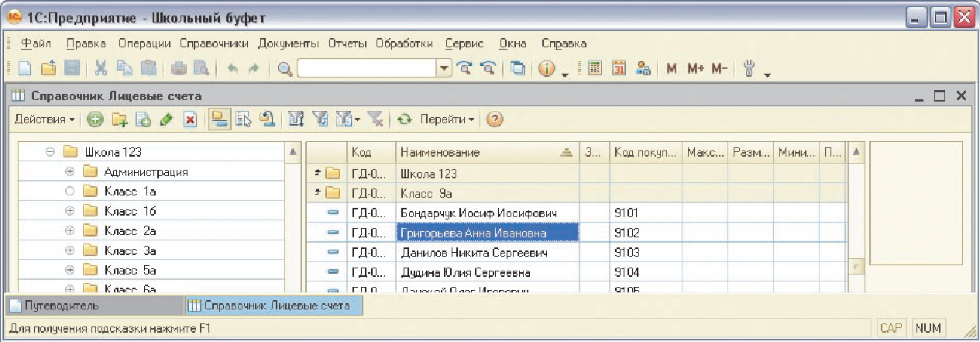Click the filter by current value icon

319,119
